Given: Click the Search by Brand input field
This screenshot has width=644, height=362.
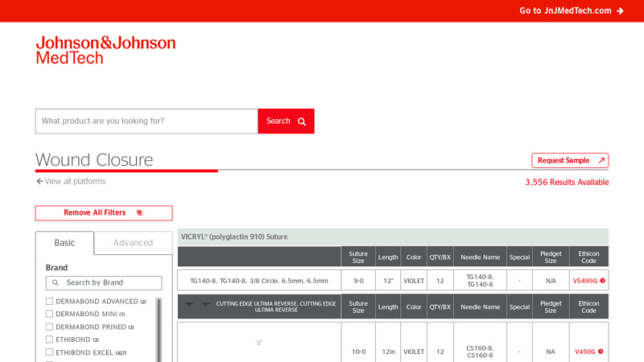Looking at the screenshot, I should click(x=111, y=283).
